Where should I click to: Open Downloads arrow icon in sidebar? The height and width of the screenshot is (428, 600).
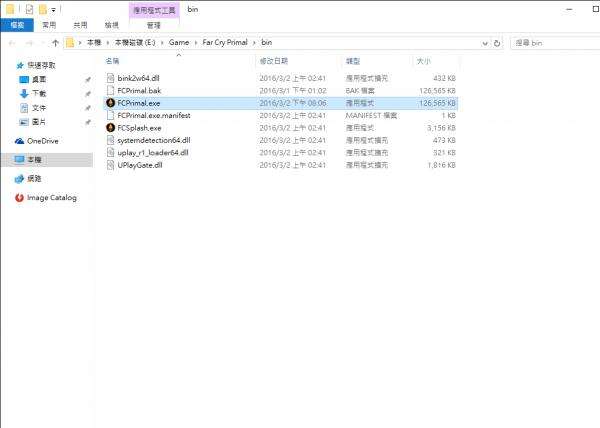[24, 94]
